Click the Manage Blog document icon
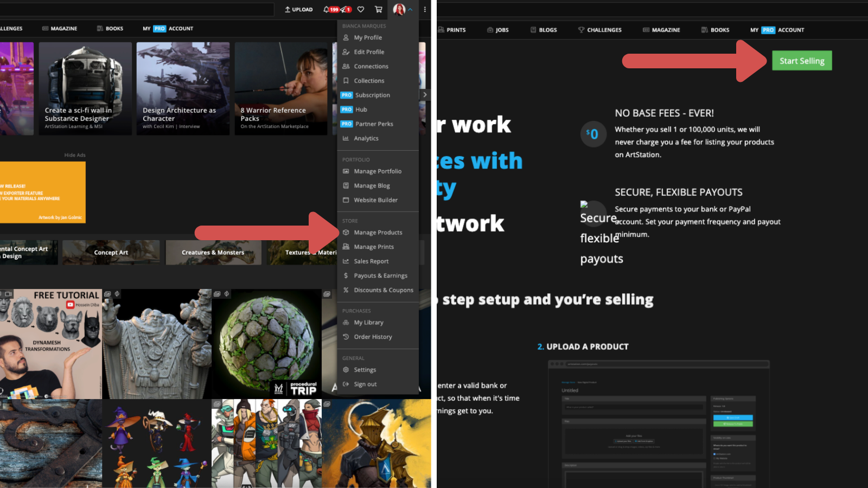 tap(346, 185)
